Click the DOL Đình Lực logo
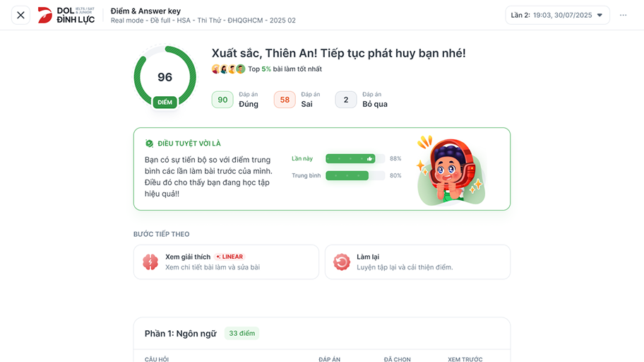Image resolution: width=644 pixels, height=362 pixels. tap(66, 15)
